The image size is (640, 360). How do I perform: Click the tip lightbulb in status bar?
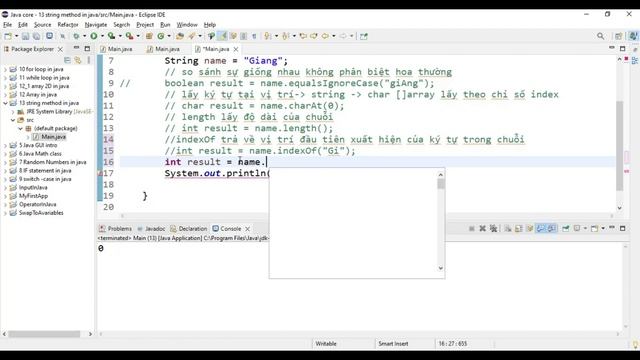pyautogui.click(x=635, y=345)
